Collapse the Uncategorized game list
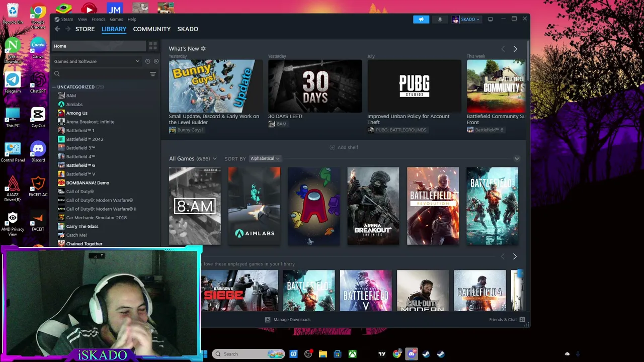 [54, 87]
